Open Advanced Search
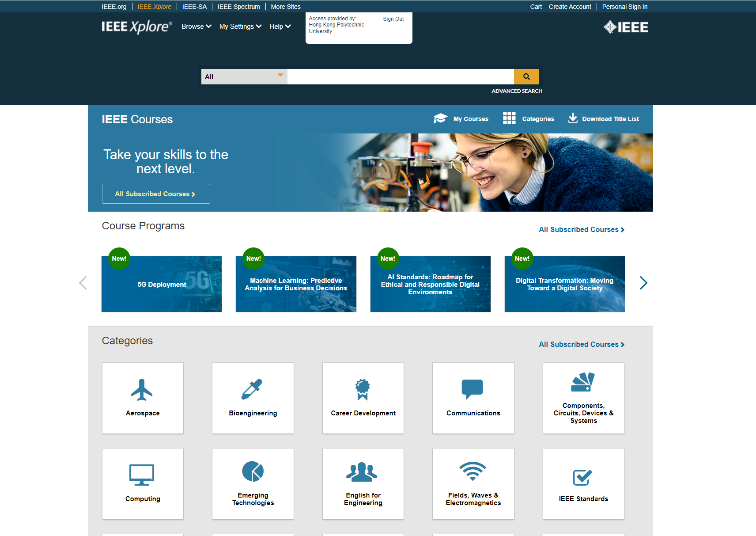The width and height of the screenshot is (756, 536). tap(517, 91)
